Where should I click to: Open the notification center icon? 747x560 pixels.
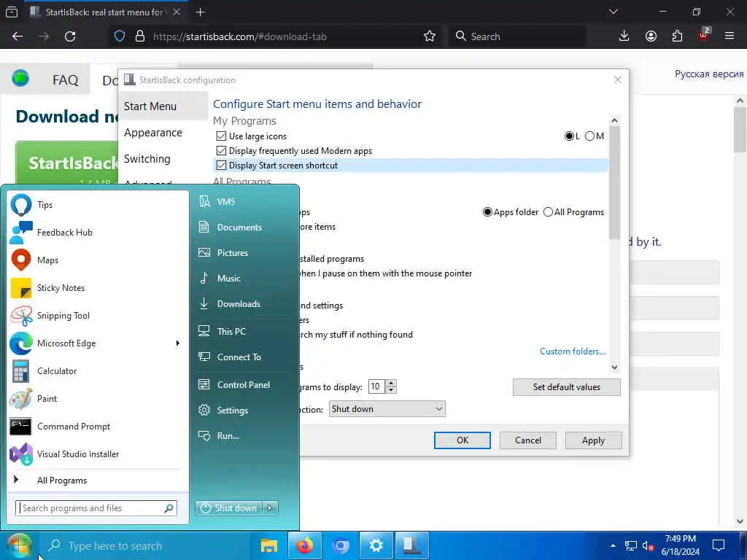[x=719, y=545]
